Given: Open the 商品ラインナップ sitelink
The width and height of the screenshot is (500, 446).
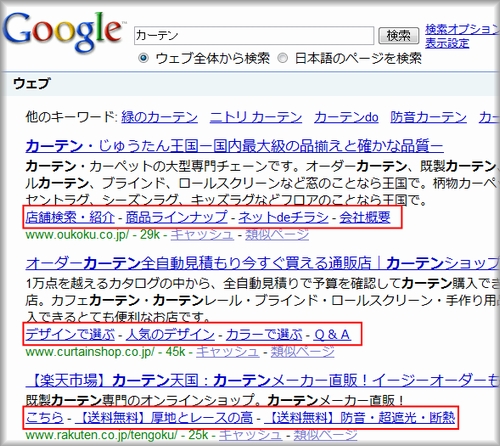Looking at the screenshot, I should tap(177, 217).
